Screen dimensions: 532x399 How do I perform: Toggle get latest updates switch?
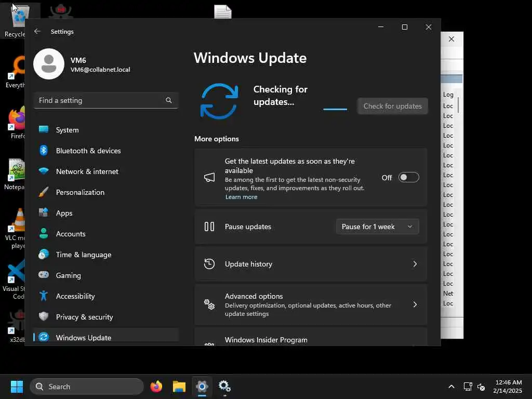pyautogui.click(x=408, y=178)
